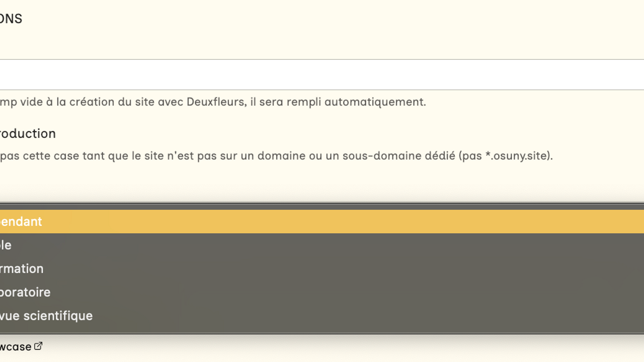Choose the Revue scientifique option

click(46, 316)
